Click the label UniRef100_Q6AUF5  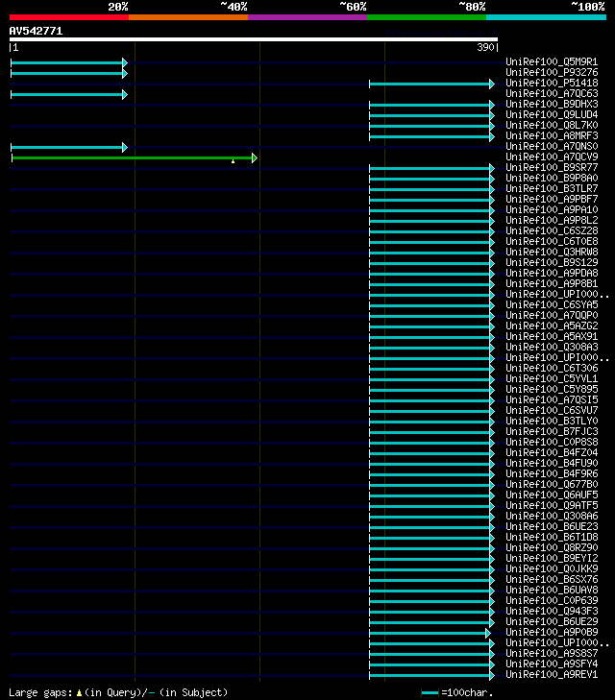pos(552,495)
